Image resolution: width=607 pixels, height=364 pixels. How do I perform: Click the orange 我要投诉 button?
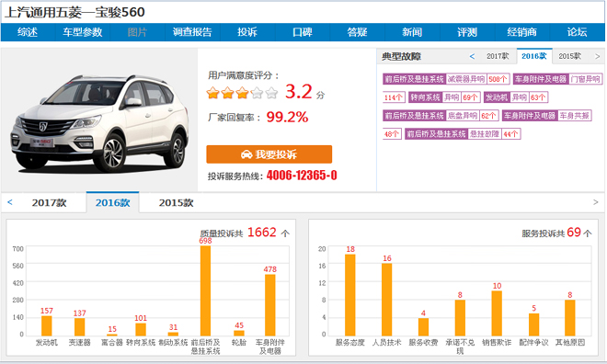tap(269, 154)
